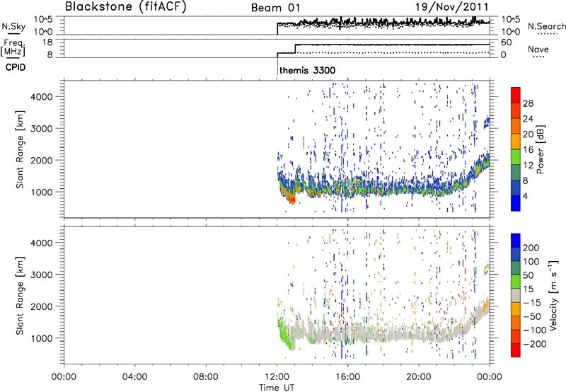Viewport: 566px width, 392px height.
Task: Click the dotted line sample under "N.Search"
Action: point(547,34)
